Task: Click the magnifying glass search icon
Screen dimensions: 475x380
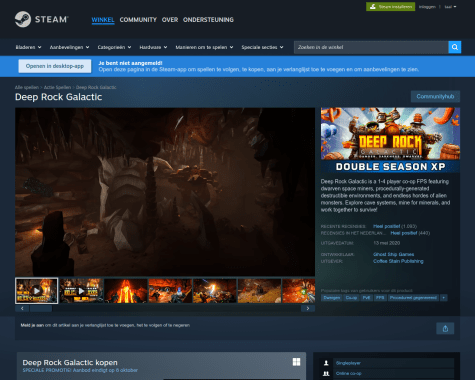Action: click(x=455, y=47)
